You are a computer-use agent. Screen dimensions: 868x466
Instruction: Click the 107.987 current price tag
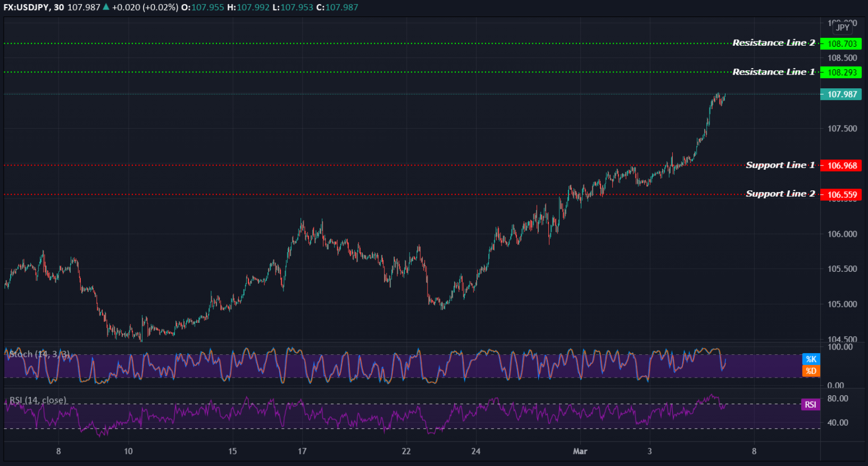tap(841, 94)
